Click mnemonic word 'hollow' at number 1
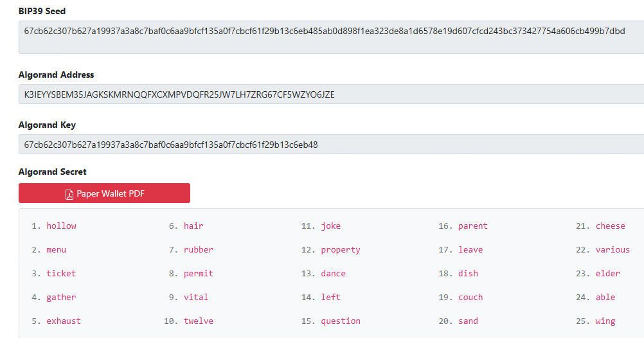Screen dimensions: 644x338 pyautogui.click(x=61, y=226)
